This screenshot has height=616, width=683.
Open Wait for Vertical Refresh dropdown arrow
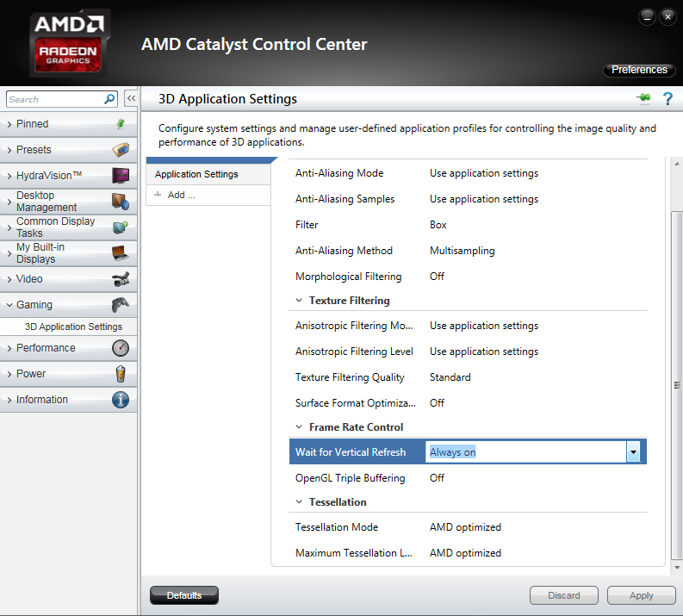[633, 452]
